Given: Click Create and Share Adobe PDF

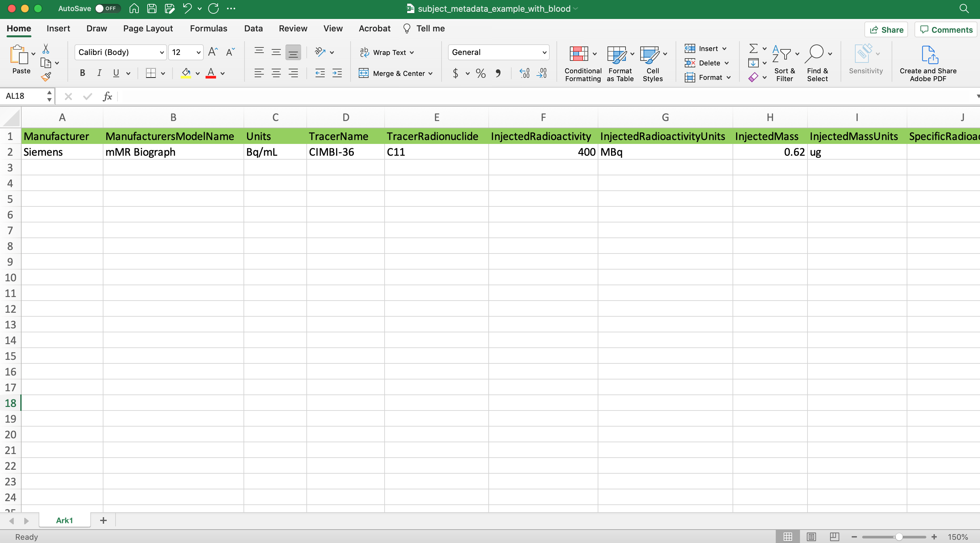Looking at the screenshot, I should coord(928,63).
